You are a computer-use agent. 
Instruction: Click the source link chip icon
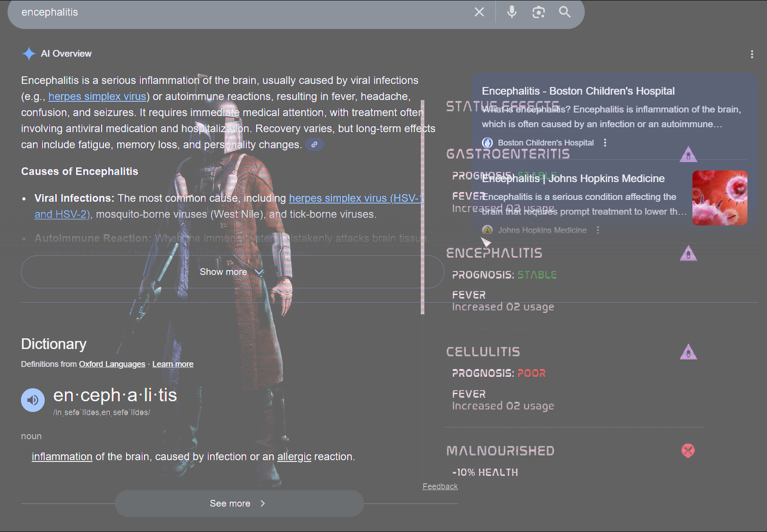(314, 145)
